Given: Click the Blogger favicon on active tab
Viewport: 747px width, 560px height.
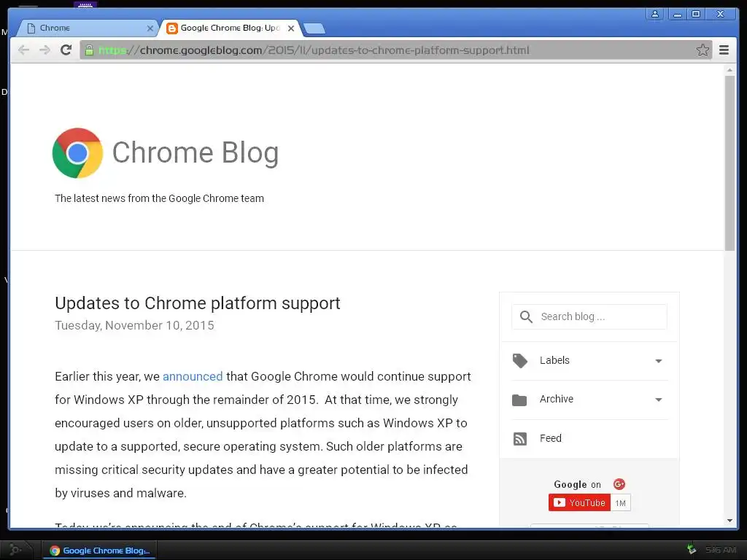Looking at the screenshot, I should [172, 28].
